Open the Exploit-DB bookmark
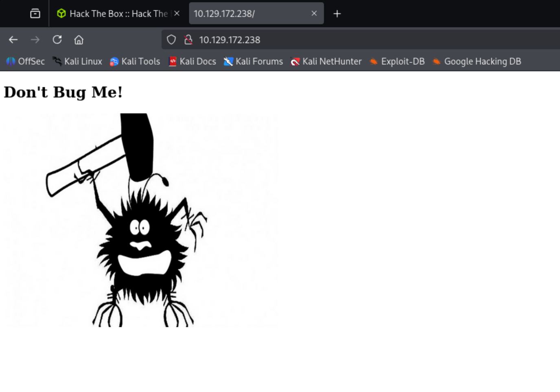 (x=397, y=61)
